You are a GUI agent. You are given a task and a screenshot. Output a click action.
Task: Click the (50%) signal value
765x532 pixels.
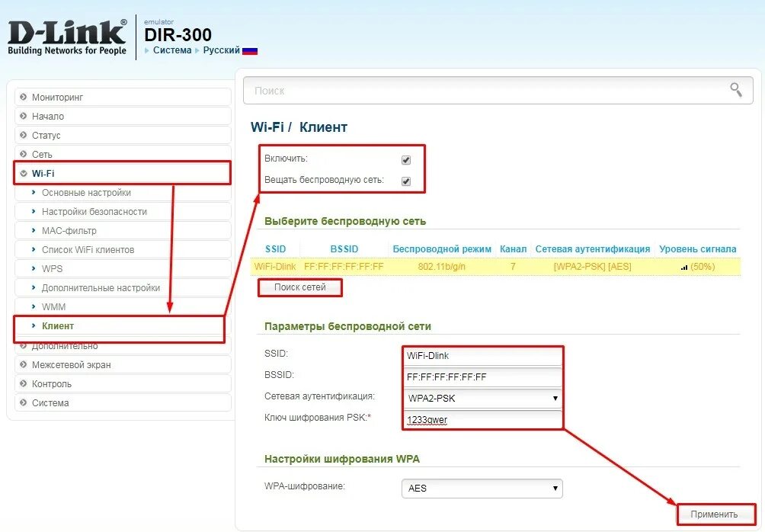tap(703, 267)
